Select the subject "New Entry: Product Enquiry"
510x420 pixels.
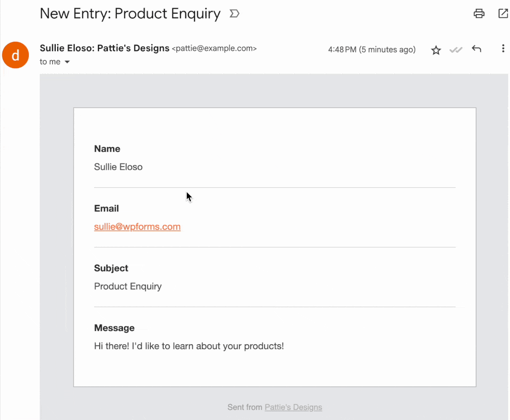coord(130,14)
